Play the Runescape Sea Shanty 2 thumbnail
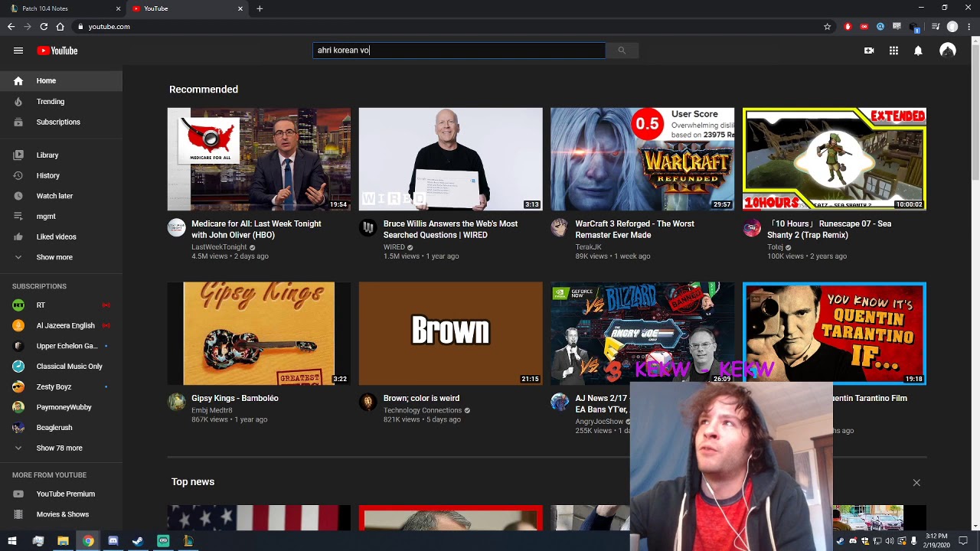980x551 pixels. click(x=835, y=159)
